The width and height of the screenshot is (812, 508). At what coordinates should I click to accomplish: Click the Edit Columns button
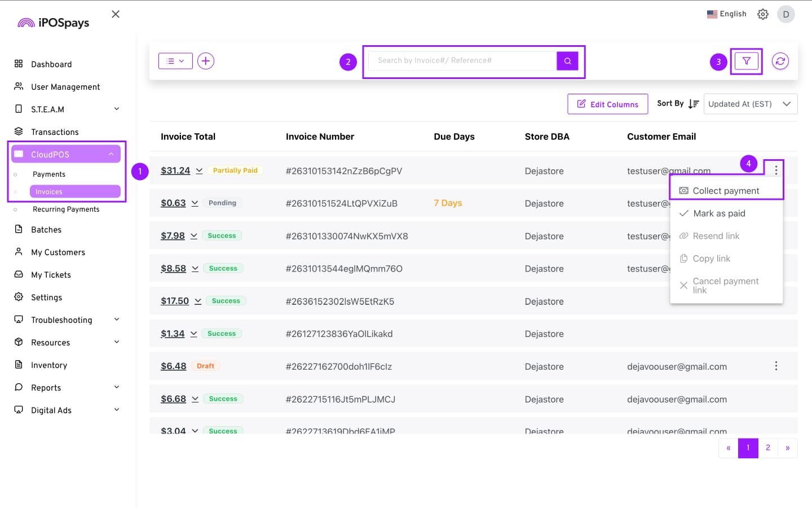(x=607, y=104)
